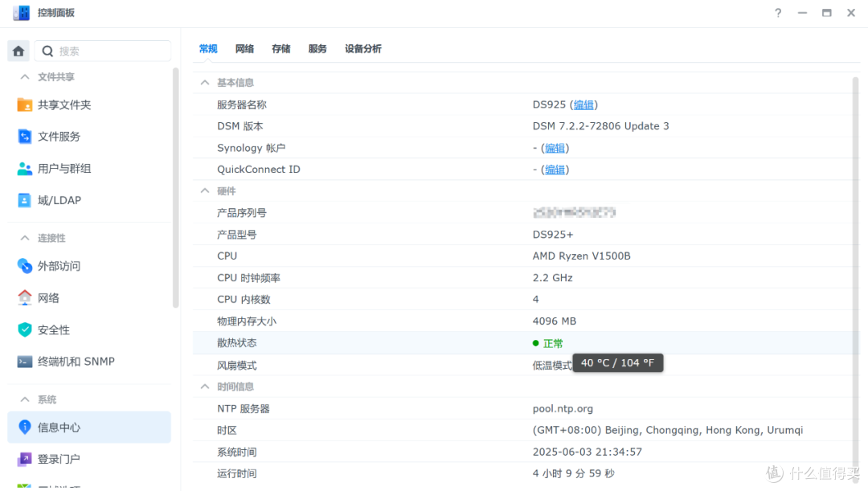868x491 pixels.
Task: Collapse the File Sharing (文件共享) sidebar group
Action: click(25, 77)
